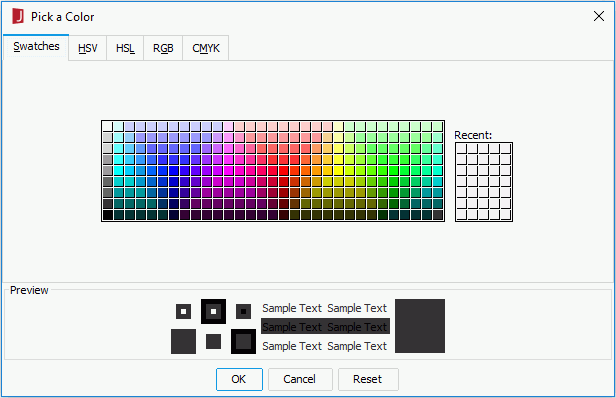Image resolution: width=616 pixels, height=398 pixels.
Task: Choose the pure red swatch in the saturated row
Action: (284, 171)
